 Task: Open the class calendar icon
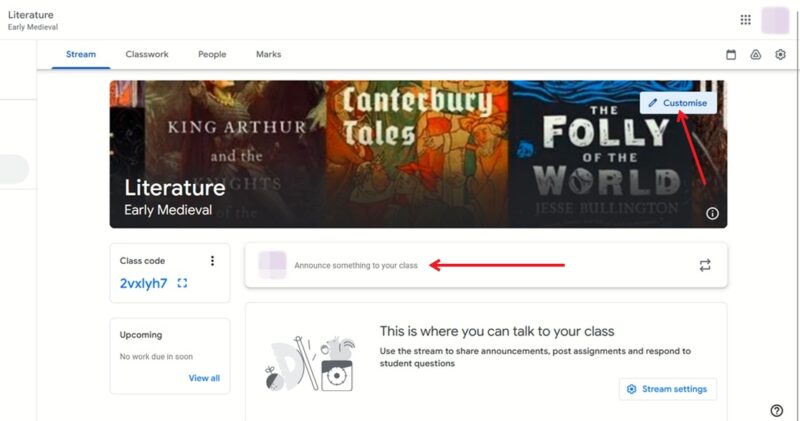click(731, 55)
